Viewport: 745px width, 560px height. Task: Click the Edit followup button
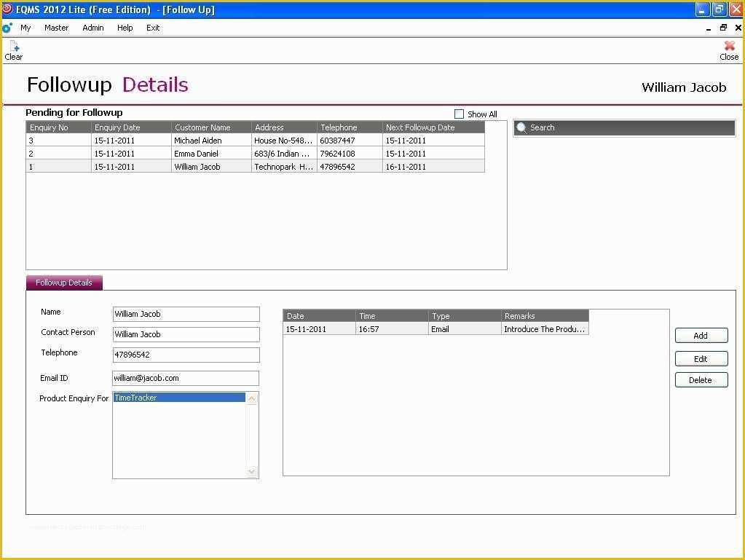click(701, 358)
